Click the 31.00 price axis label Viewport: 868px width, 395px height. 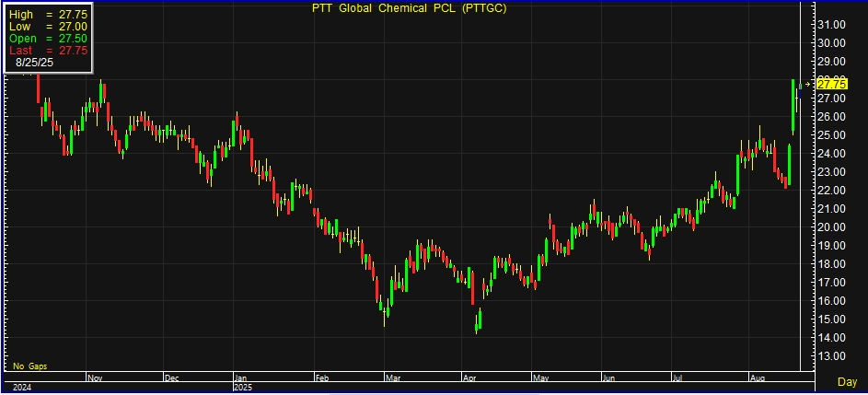coord(831,24)
